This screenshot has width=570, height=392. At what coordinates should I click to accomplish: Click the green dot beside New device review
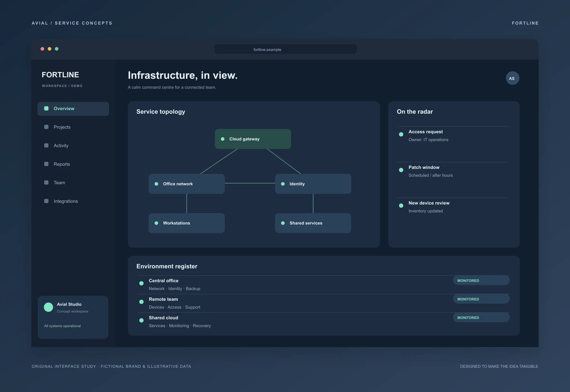point(401,206)
